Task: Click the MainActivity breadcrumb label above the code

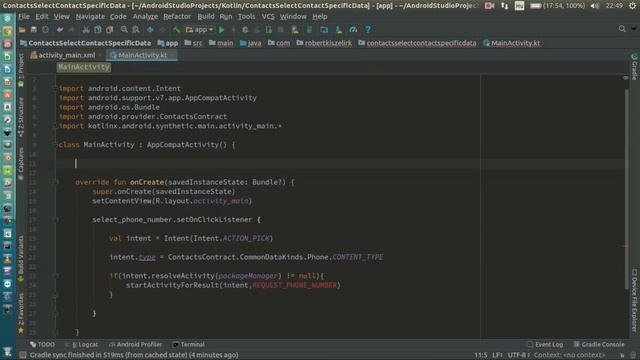Action: click(84, 67)
